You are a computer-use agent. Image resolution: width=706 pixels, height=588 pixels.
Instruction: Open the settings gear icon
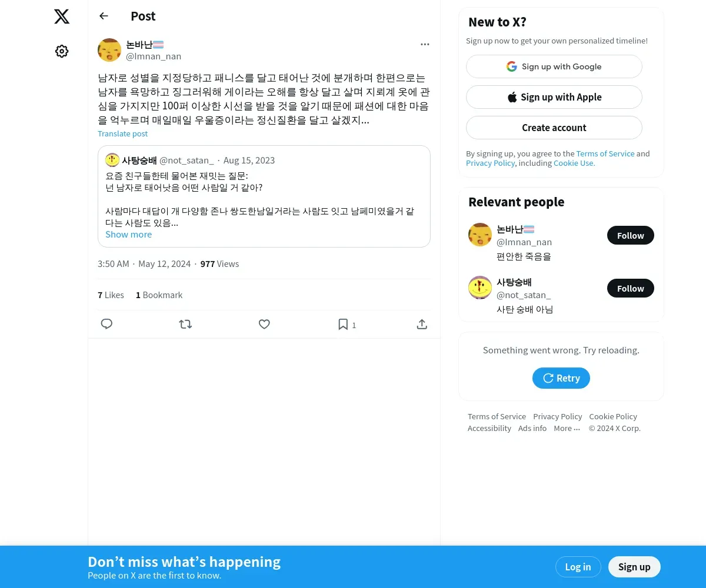(x=62, y=51)
